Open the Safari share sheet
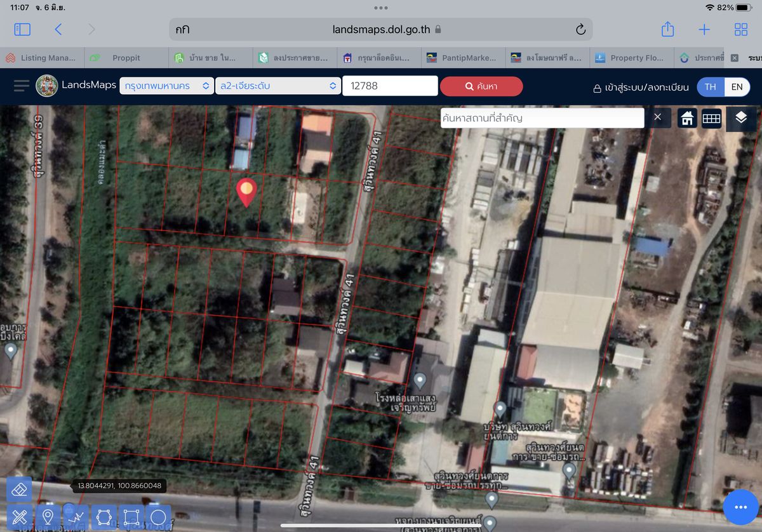The width and height of the screenshot is (762, 532). [x=667, y=29]
